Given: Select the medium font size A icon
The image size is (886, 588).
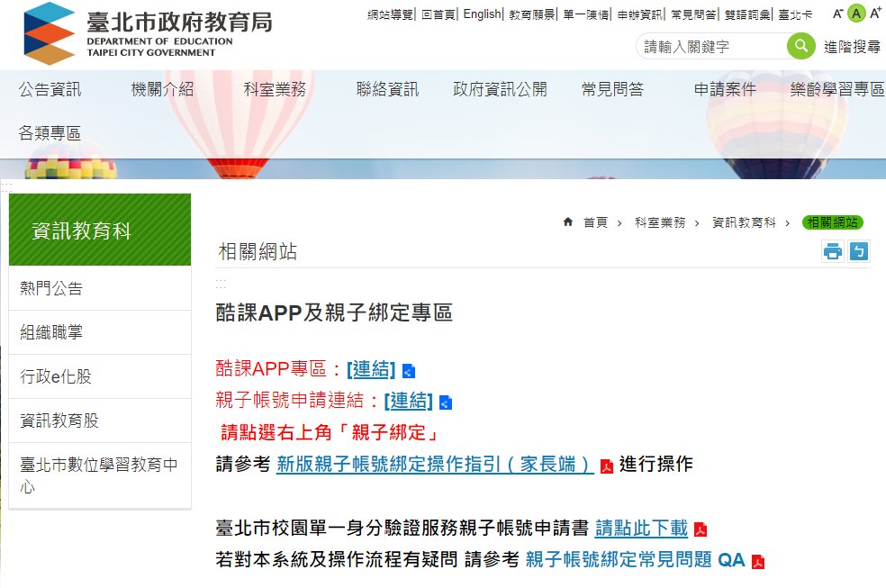Looking at the screenshot, I should 856,14.
